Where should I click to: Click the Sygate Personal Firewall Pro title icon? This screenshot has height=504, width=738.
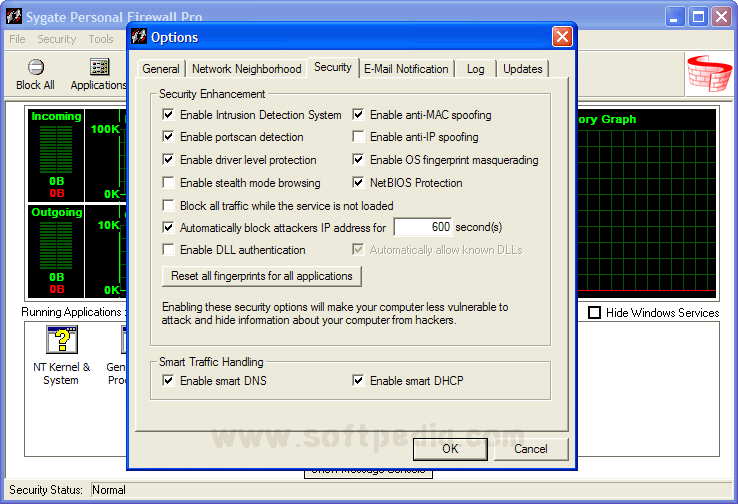[14, 16]
